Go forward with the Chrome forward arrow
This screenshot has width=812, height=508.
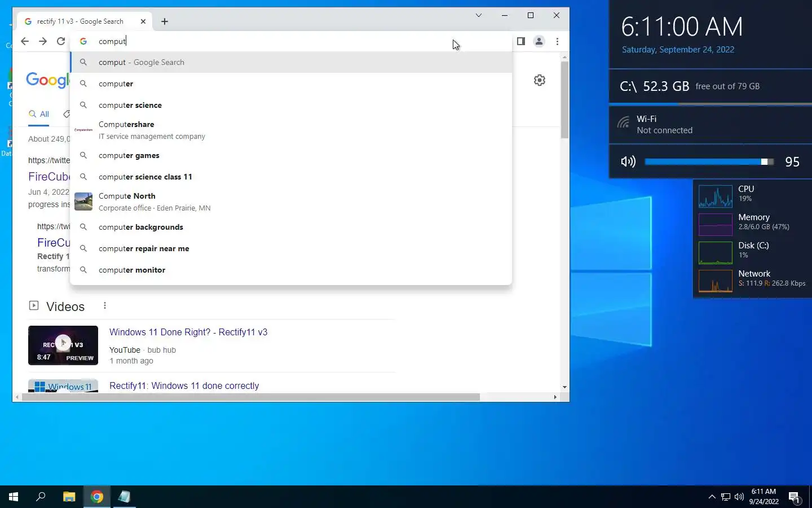pos(43,41)
